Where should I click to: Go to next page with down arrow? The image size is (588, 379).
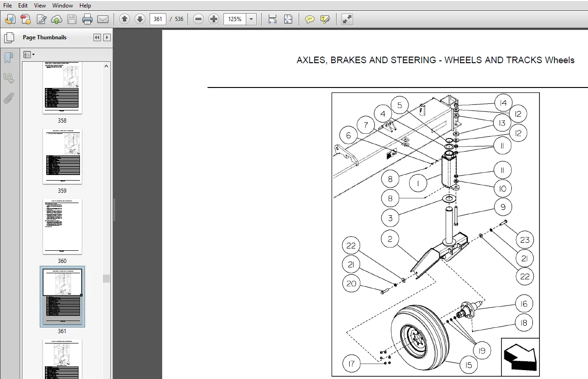click(140, 19)
